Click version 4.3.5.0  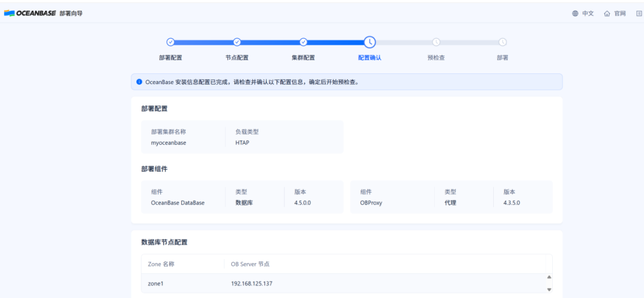(512, 203)
